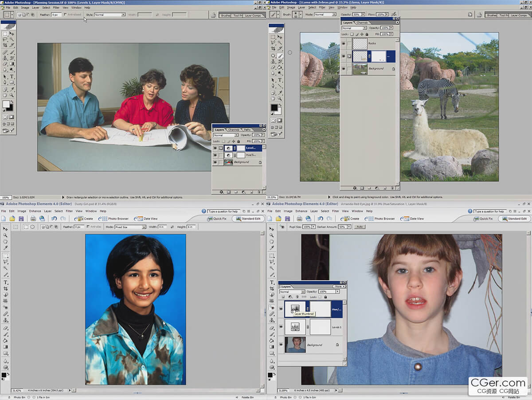Click foreground color swatch in Planning Session toolbox
The image size is (532, 400).
click(6, 104)
